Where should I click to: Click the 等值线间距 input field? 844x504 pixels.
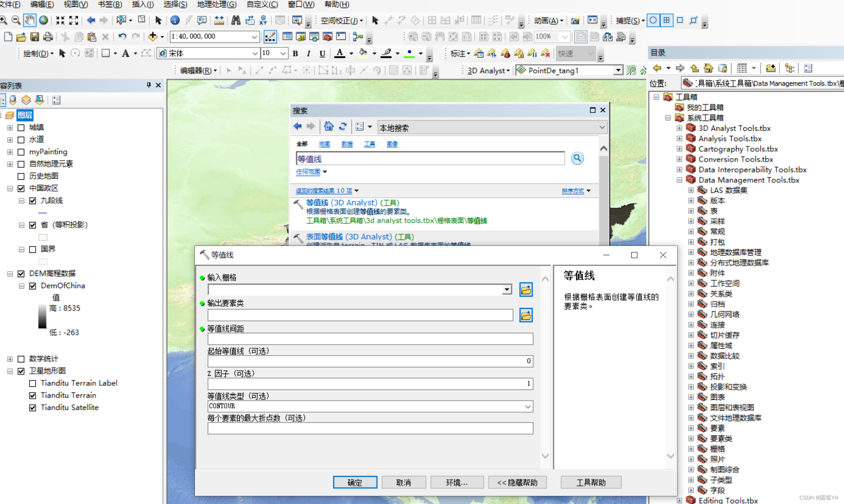370,339
